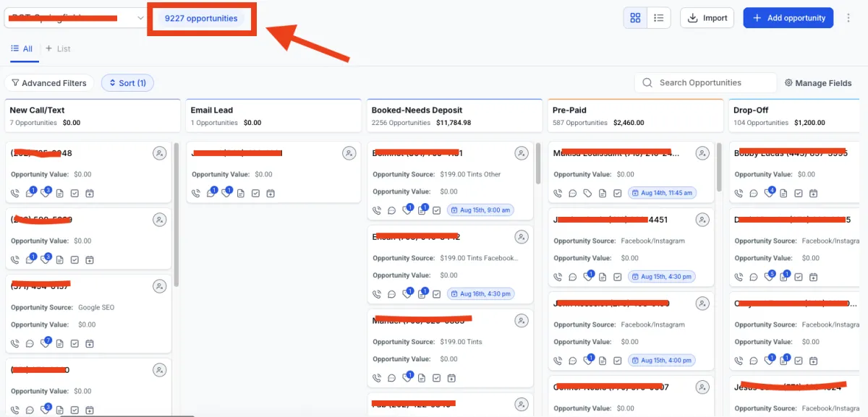Open tags on the Aug 16th, 4:30 pm card
Image resolution: width=868 pixels, height=417 pixels.
click(408, 293)
